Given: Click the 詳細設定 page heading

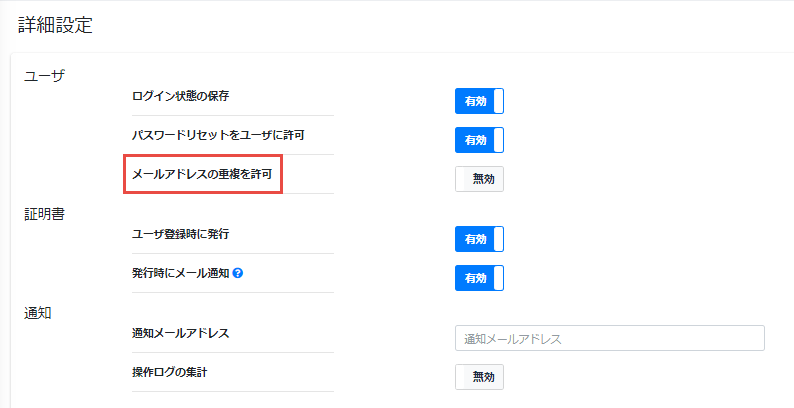Looking at the screenshot, I should (55, 26).
